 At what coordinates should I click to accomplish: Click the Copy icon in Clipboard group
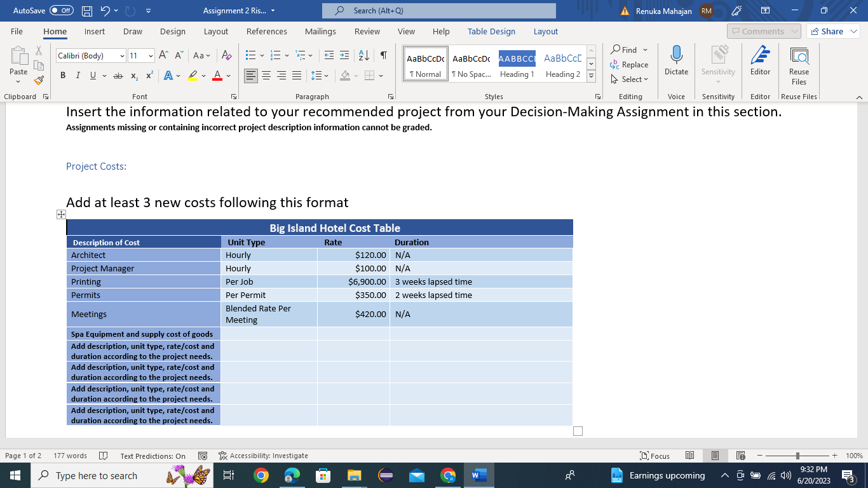coord(39,65)
